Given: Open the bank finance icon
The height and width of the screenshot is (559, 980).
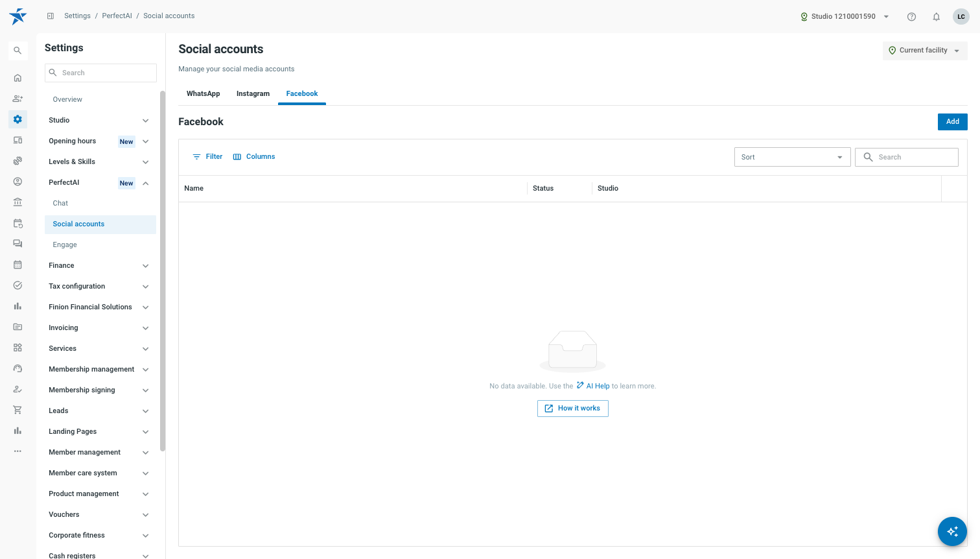Looking at the screenshot, I should [x=17, y=202].
